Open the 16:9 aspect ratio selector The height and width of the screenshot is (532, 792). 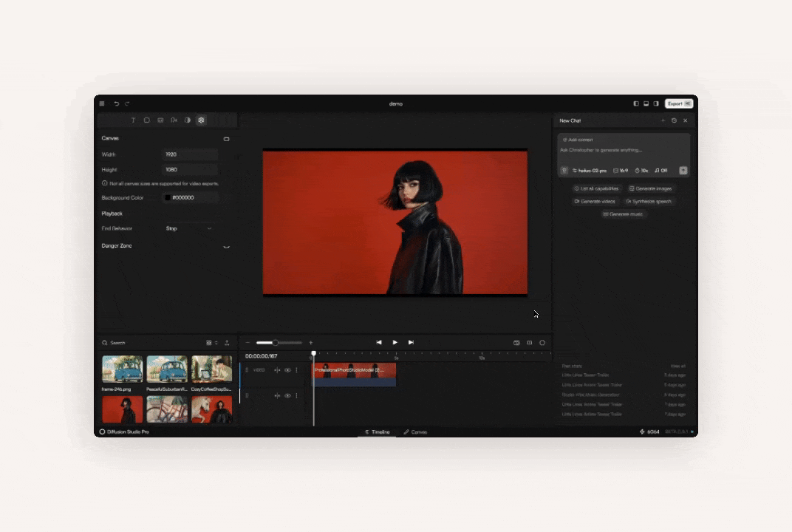pos(621,171)
